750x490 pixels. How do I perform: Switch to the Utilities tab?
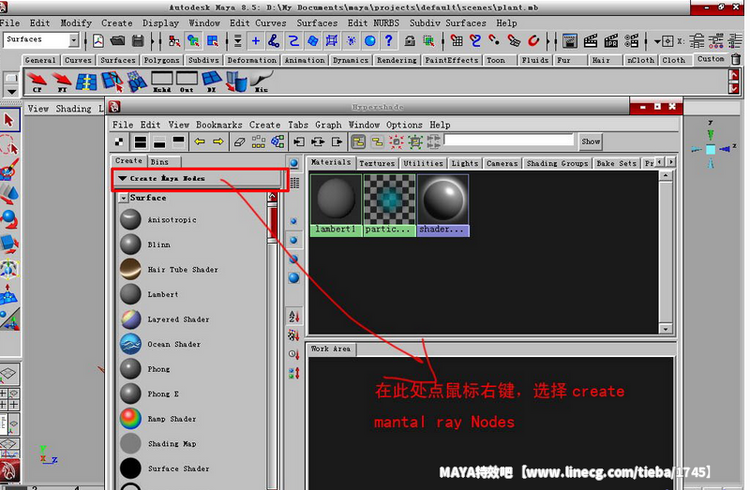[423, 163]
